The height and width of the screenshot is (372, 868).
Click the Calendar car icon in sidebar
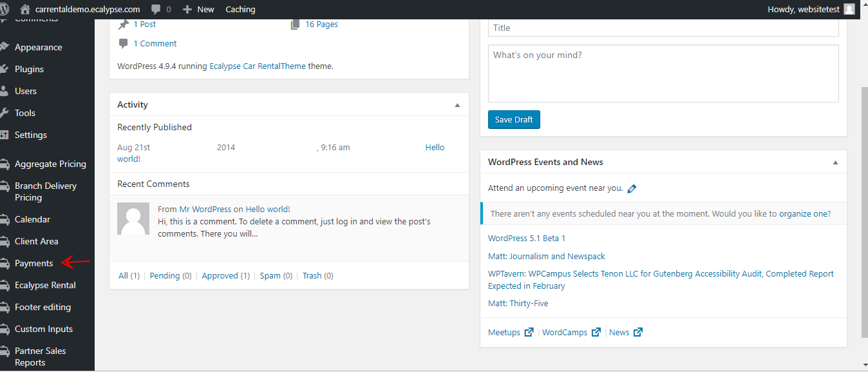tap(5, 219)
